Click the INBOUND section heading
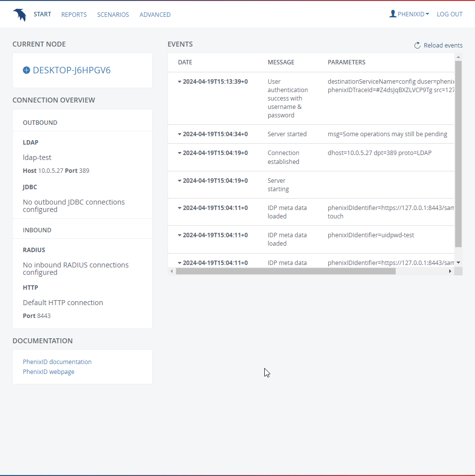The height and width of the screenshot is (476, 475). pos(37,230)
